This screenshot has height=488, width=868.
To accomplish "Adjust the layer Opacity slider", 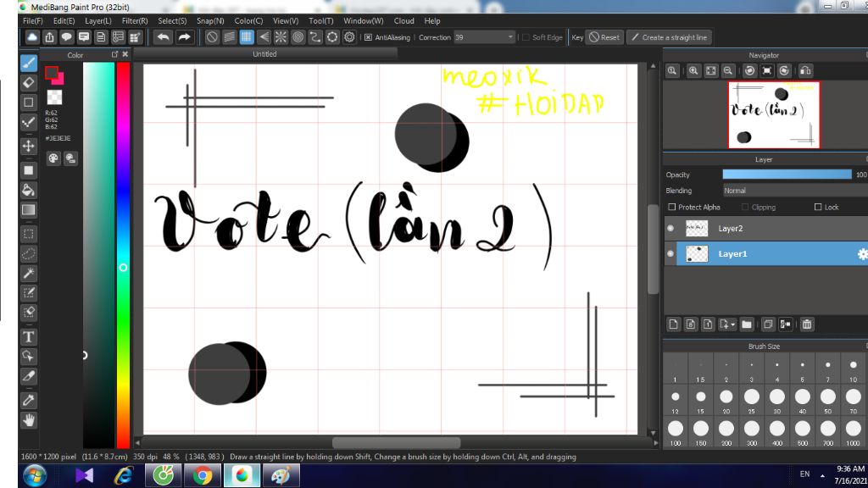I will click(x=787, y=175).
